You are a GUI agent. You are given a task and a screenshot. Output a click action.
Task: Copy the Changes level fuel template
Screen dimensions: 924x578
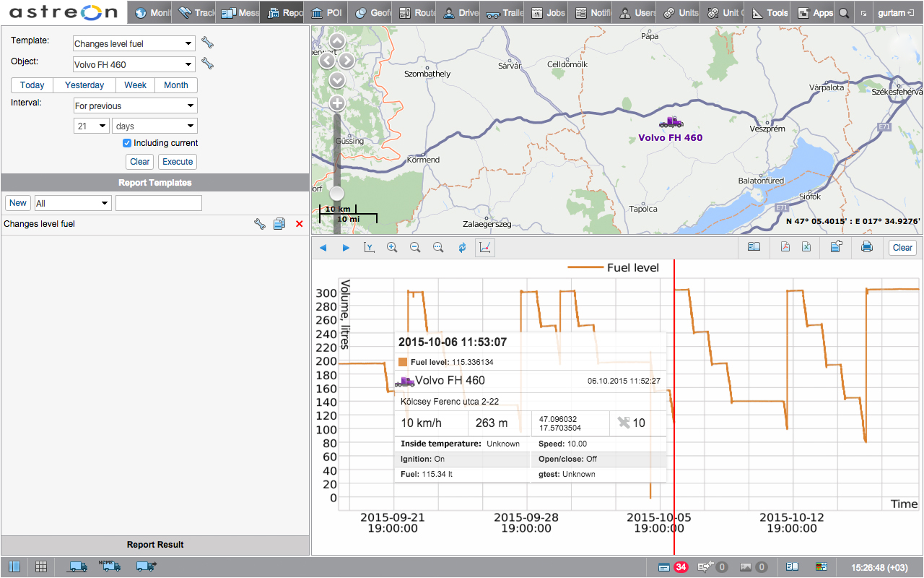point(279,224)
